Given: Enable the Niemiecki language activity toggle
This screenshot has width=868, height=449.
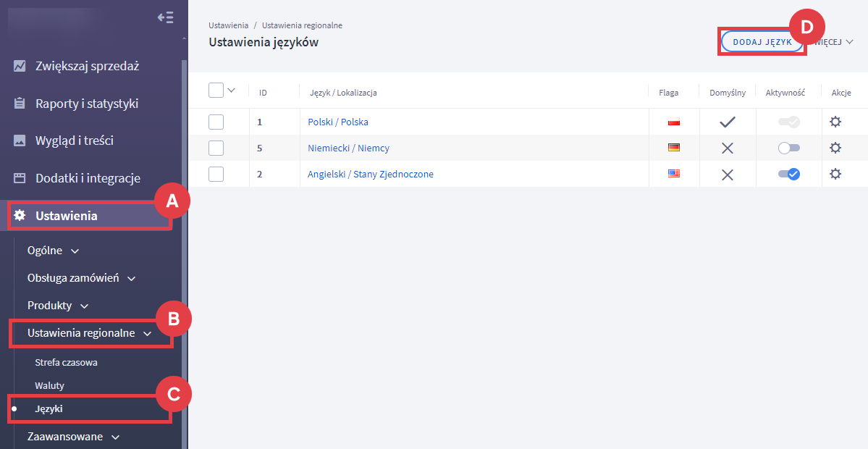Looking at the screenshot, I should (788, 148).
